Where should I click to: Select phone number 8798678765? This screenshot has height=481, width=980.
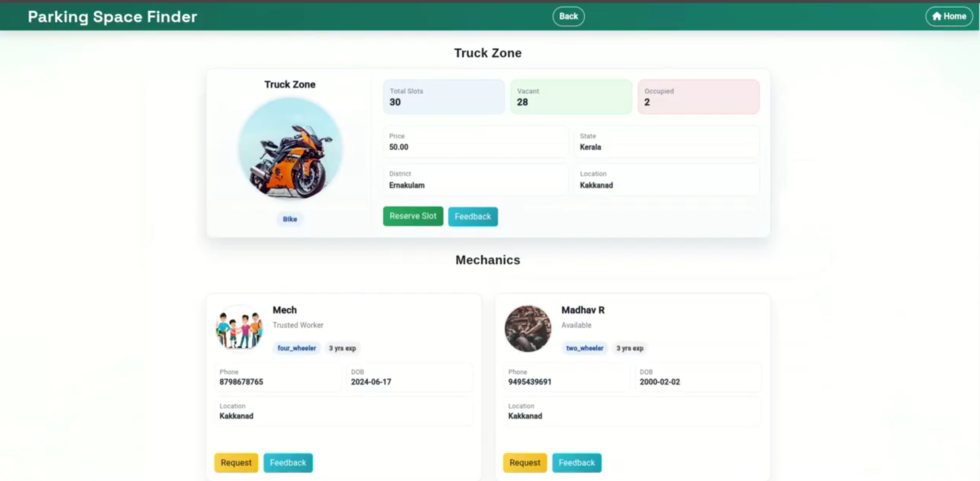(x=241, y=382)
